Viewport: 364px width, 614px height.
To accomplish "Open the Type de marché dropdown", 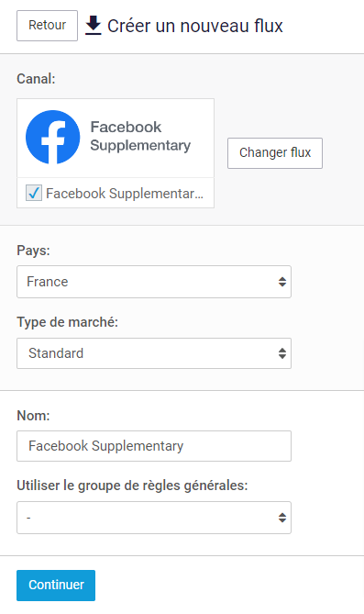I will click(x=154, y=353).
